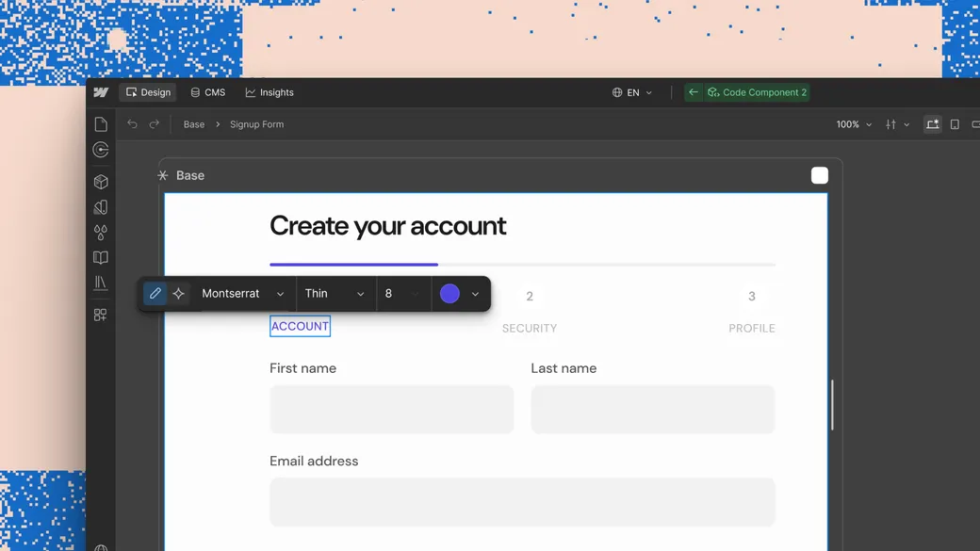980x551 pixels.
Task: Open the open-book icon in sidebar
Action: tap(101, 257)
